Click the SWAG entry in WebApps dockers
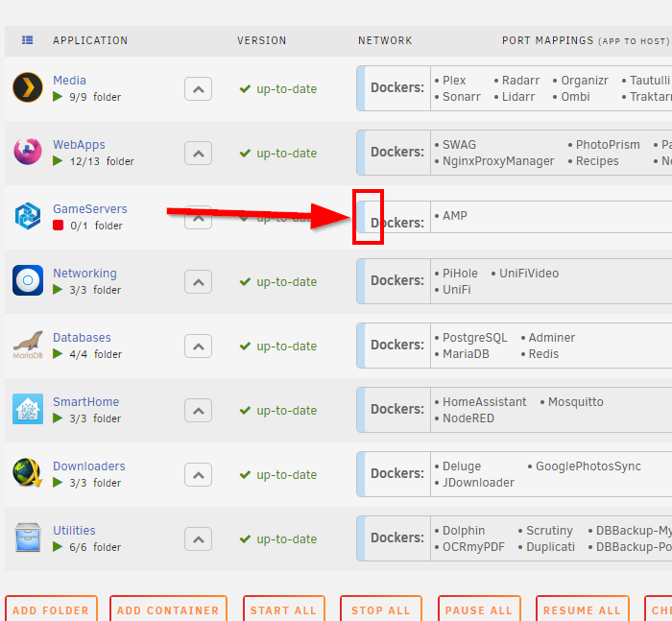672x621 pixels. [x=459, y=144]
